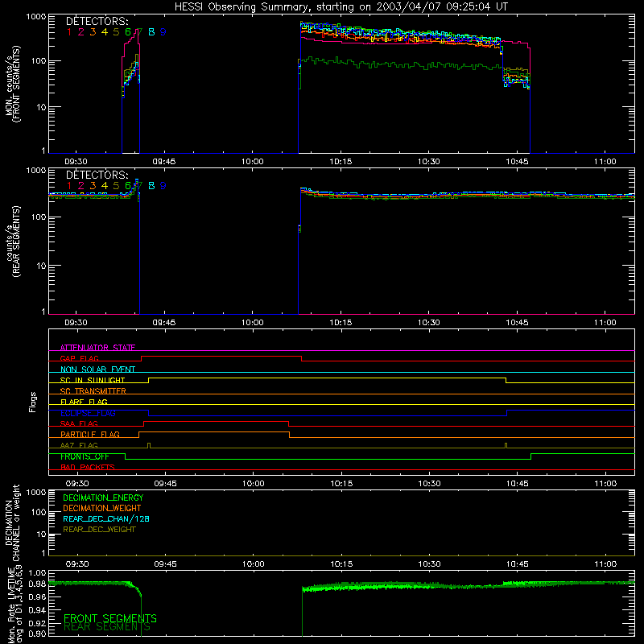Click the FRONTS_OFF flag label

tap(85, 456)
